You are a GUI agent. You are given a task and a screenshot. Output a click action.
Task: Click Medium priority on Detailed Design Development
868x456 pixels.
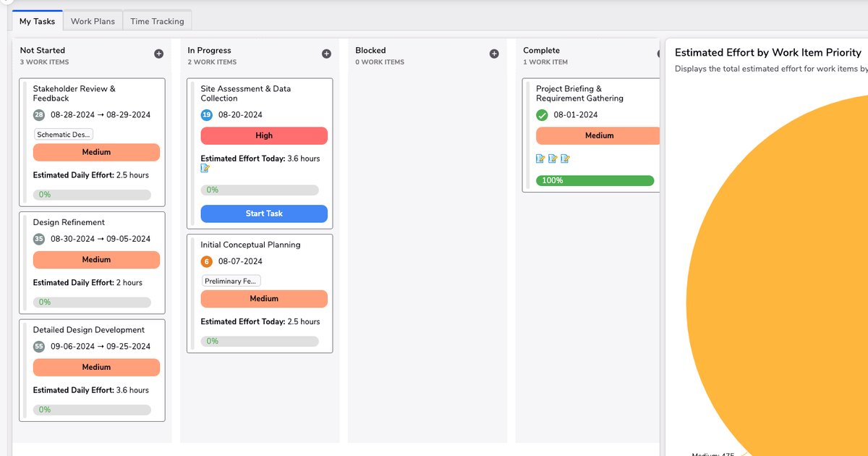96,367
